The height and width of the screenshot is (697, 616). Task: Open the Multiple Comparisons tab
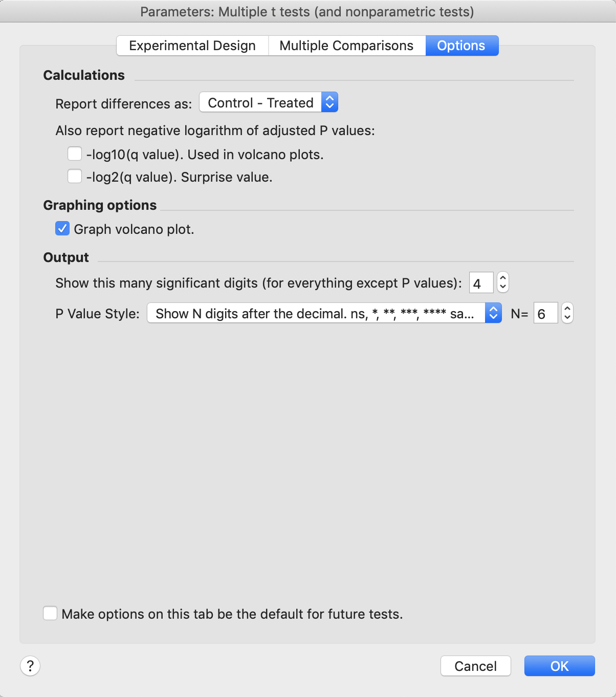[x=346, y=46]
